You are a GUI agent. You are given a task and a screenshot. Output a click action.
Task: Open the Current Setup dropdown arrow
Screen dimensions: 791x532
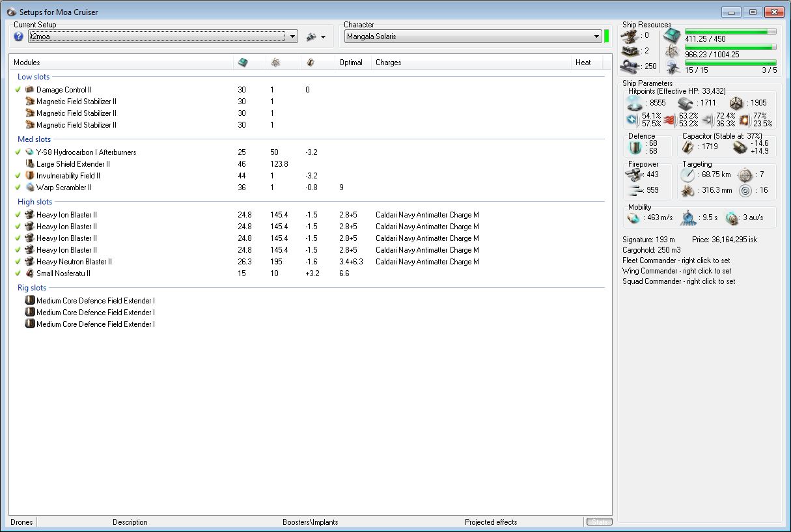292,37
